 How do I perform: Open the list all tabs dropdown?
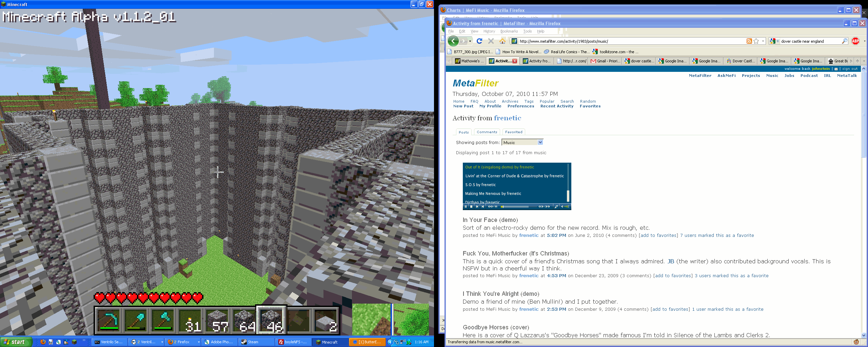tap(864, 61)
